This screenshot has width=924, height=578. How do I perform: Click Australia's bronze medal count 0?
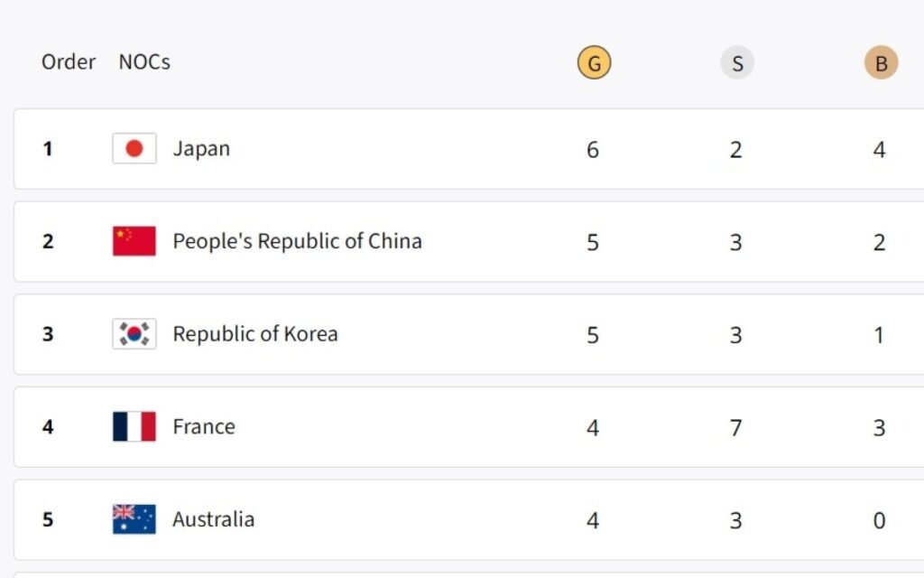point(880,520)
